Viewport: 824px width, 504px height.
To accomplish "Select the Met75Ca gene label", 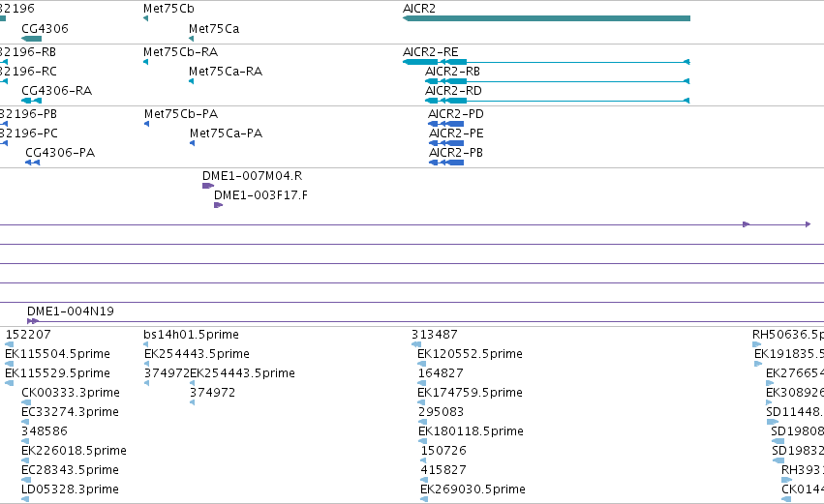I will coord(214,28).
